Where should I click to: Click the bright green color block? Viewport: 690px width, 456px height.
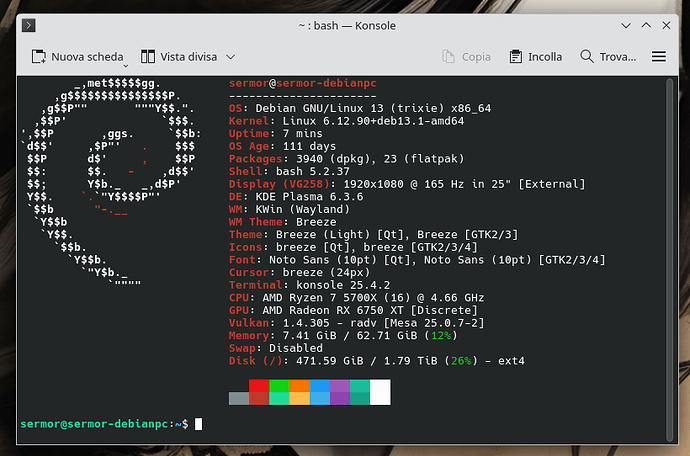(279, 386)
